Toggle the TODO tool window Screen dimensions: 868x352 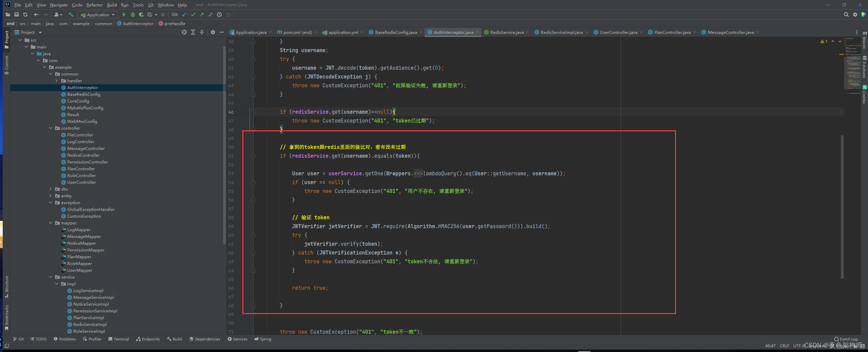point(39,339)
